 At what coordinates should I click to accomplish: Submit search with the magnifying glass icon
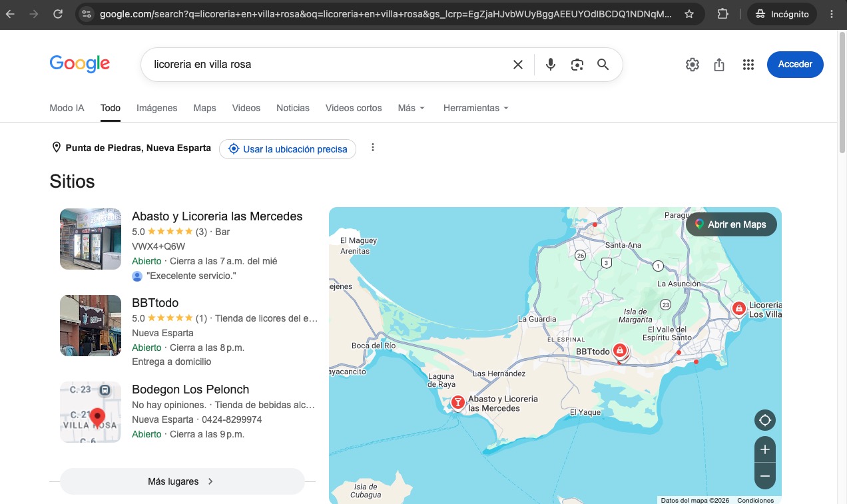point(603,65)
